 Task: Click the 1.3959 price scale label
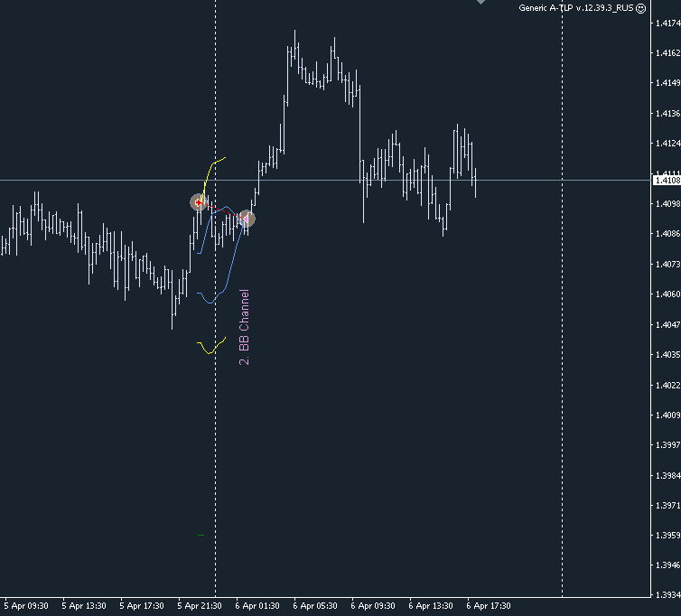(x=668, y=536)
